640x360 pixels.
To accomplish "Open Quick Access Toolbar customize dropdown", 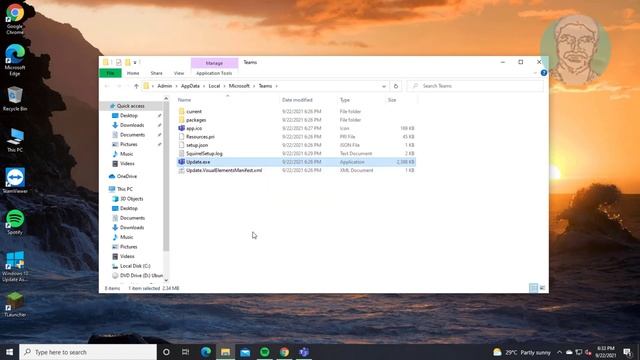I will pos(135,62).
